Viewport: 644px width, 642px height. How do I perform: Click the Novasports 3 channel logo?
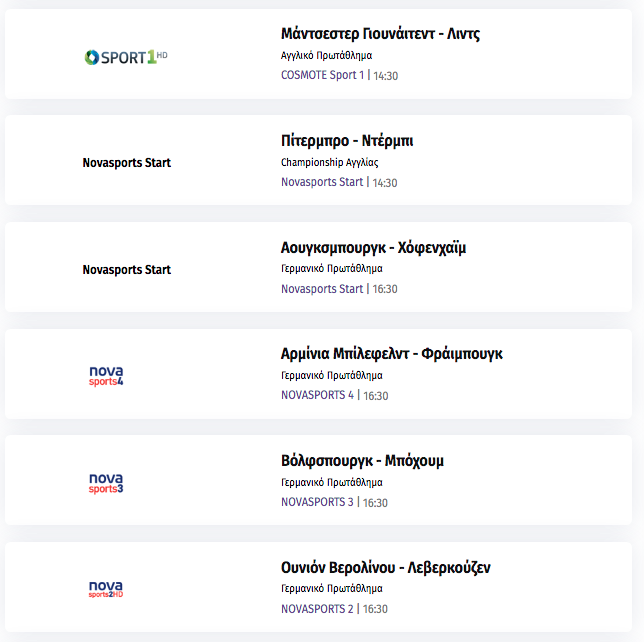click(106, 483)
